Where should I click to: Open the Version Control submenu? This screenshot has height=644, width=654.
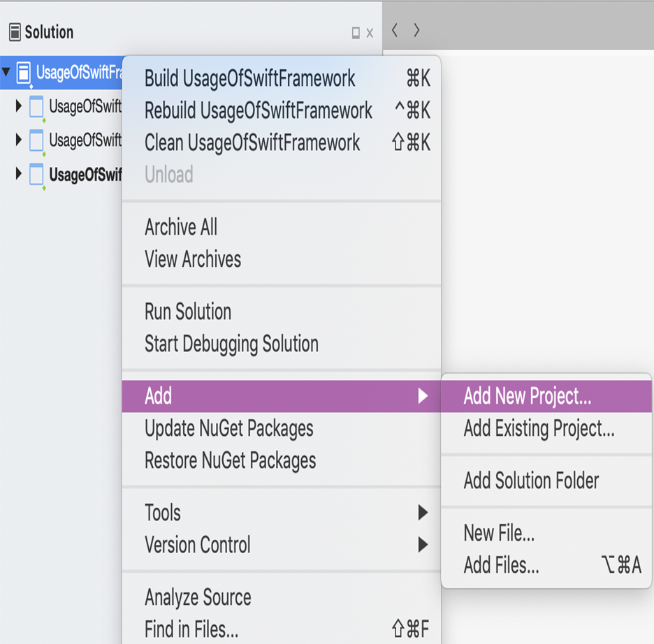282,544
